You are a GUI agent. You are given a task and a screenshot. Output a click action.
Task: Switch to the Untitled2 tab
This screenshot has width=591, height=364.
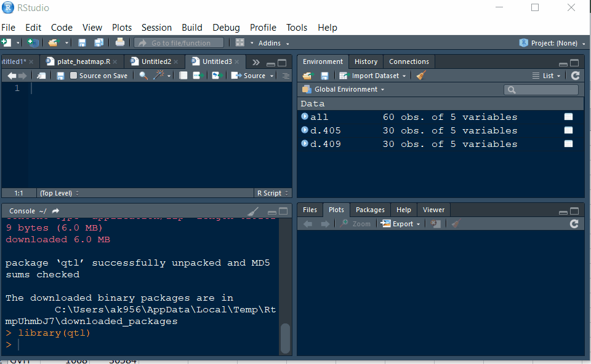156,61
